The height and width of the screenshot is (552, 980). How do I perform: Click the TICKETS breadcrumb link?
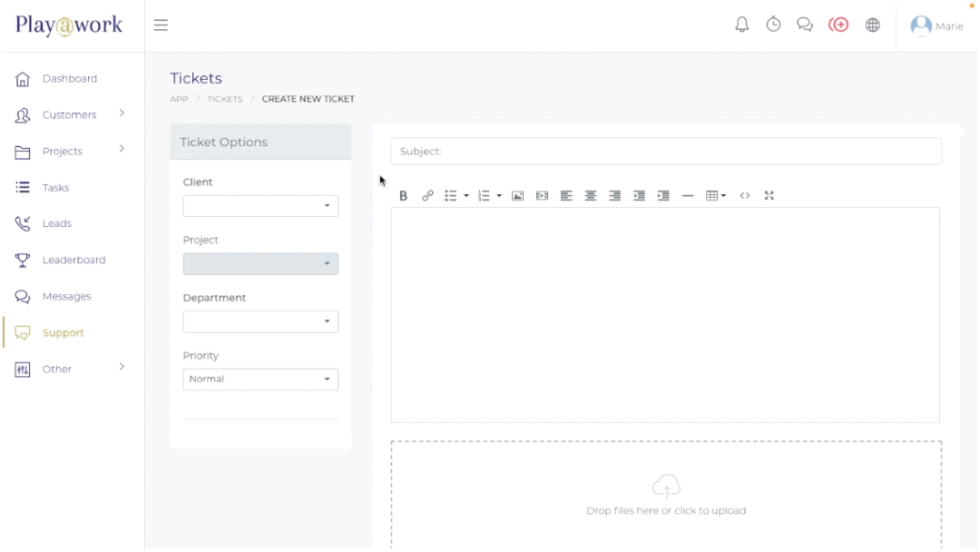[225, 100]
